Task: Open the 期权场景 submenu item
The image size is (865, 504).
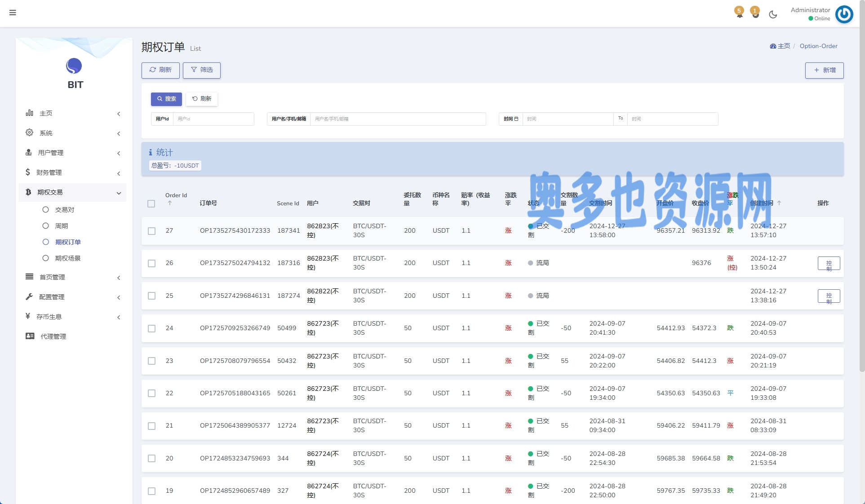Action: [x=67, y=258]
